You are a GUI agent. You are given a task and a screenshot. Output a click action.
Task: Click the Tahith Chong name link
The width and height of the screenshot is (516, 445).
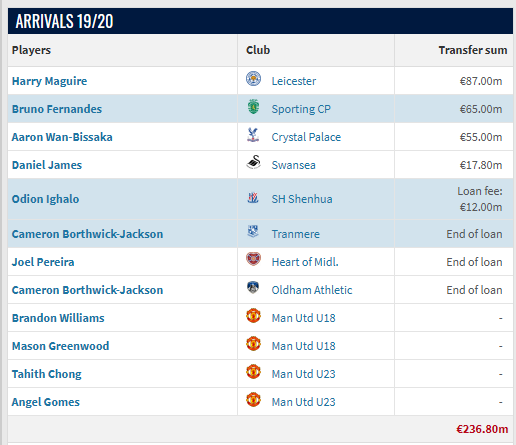[x=47, y=374]
